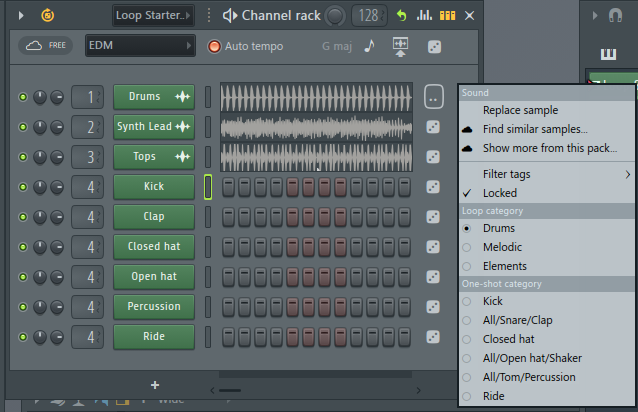Open the Loop Starter preset dropdown
638x412 pixels.
(x=153, y=15)
